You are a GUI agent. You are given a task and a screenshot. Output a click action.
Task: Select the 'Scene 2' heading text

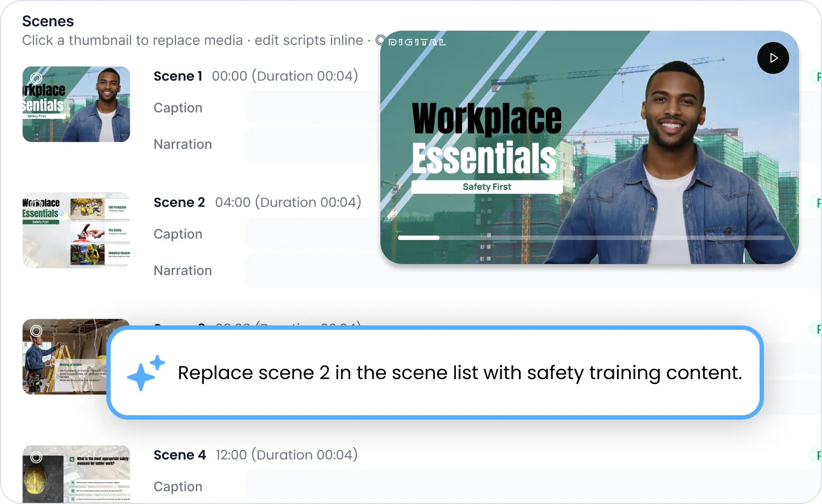[179, 203]
